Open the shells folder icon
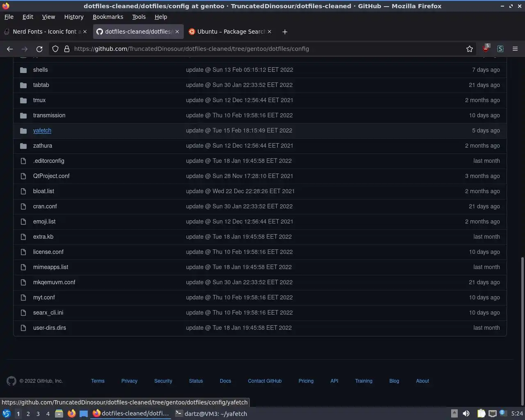Image resolution: width=525 pixels, height=420 pixels. coord(23,70)
